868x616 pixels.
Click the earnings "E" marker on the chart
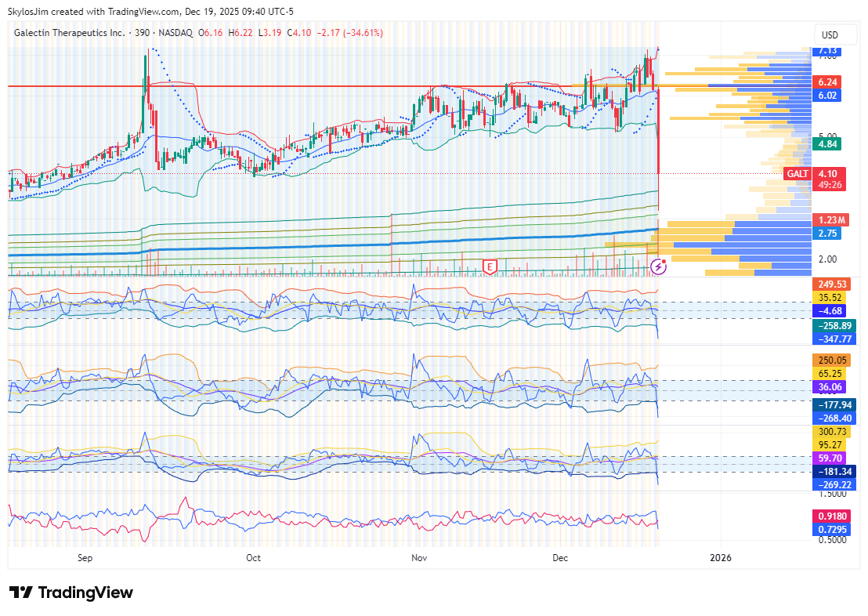490,267
